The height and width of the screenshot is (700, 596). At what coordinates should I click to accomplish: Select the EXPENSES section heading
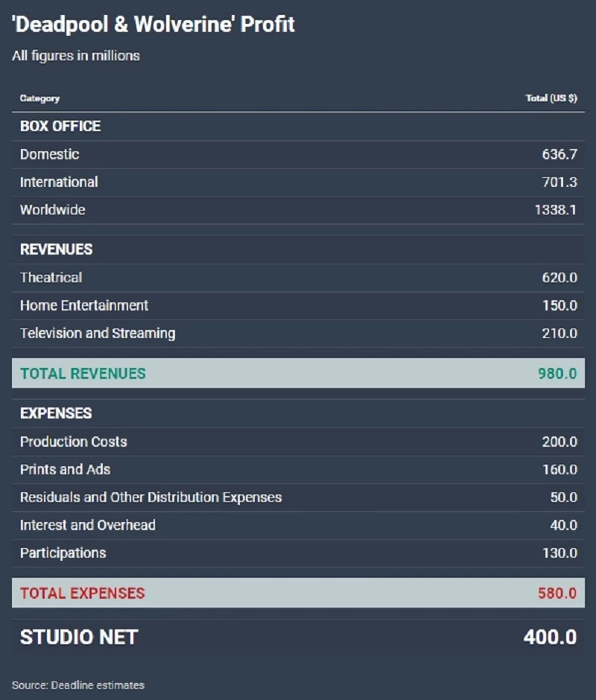click(x=56, y=413)
